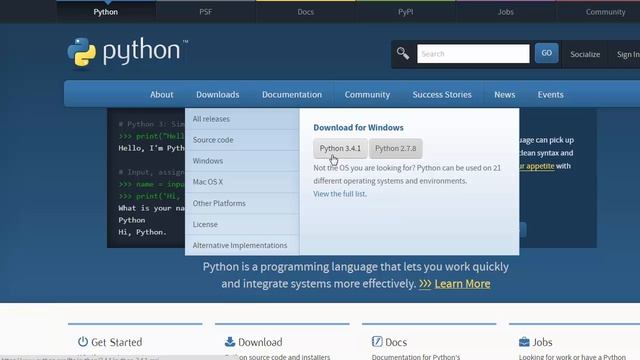Follow the Learn More link
The height and width of the screenshot is (360, 640).
pyautogui.click(x=462, y=284)
